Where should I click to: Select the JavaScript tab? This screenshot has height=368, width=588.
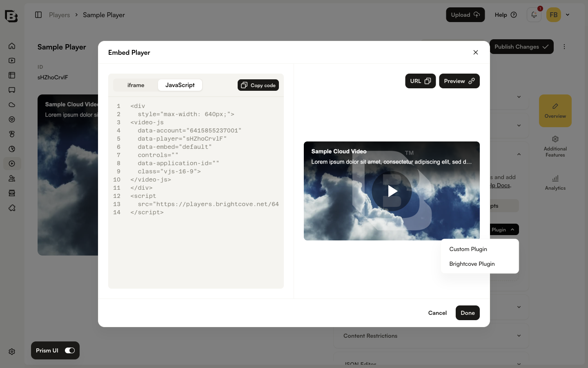(x=180, y=85)
